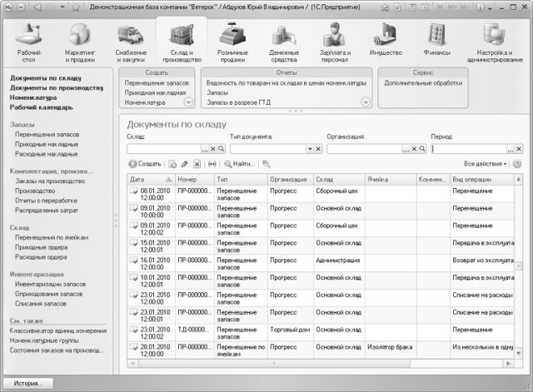The width and height of the screenshot is (533, 392).
Task: Click the Администрация warehouse cell
Action: [339, 264]
